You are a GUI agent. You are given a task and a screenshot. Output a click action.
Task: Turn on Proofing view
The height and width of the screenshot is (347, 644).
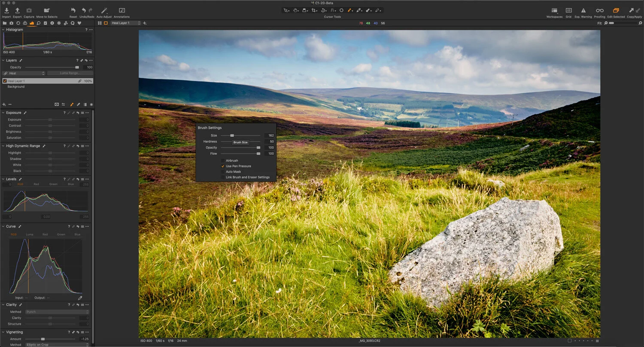coord(599,10)
